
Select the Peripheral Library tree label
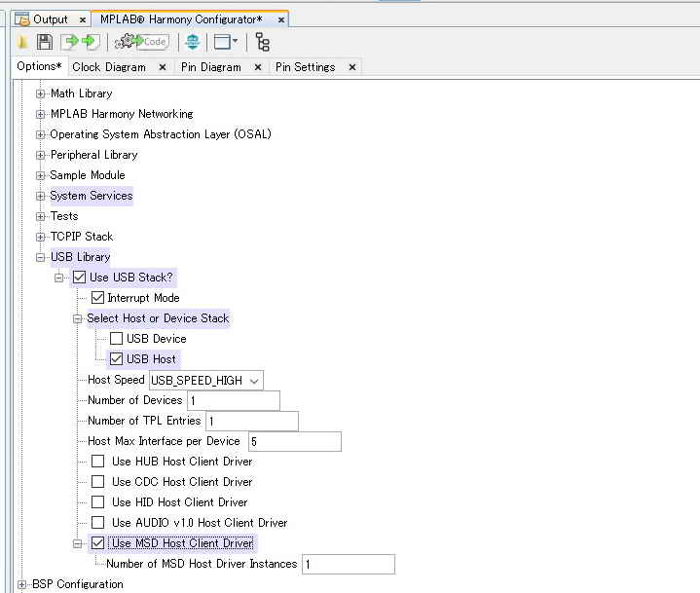coord(93,155)
